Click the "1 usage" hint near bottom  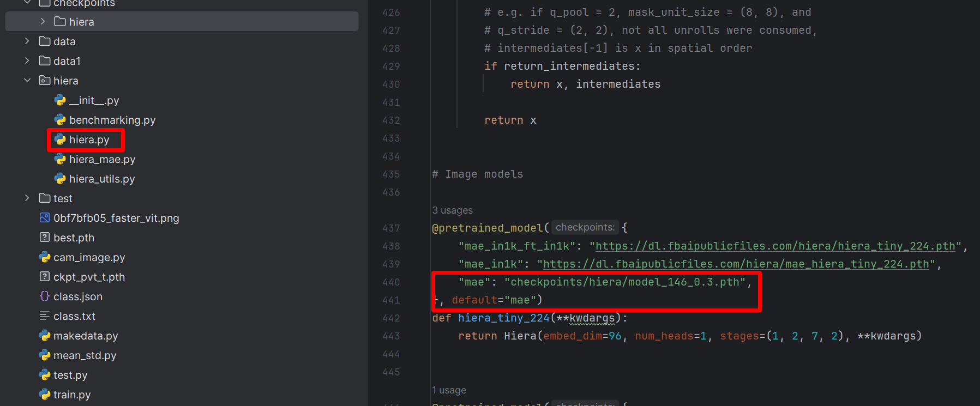coord(449,390)
